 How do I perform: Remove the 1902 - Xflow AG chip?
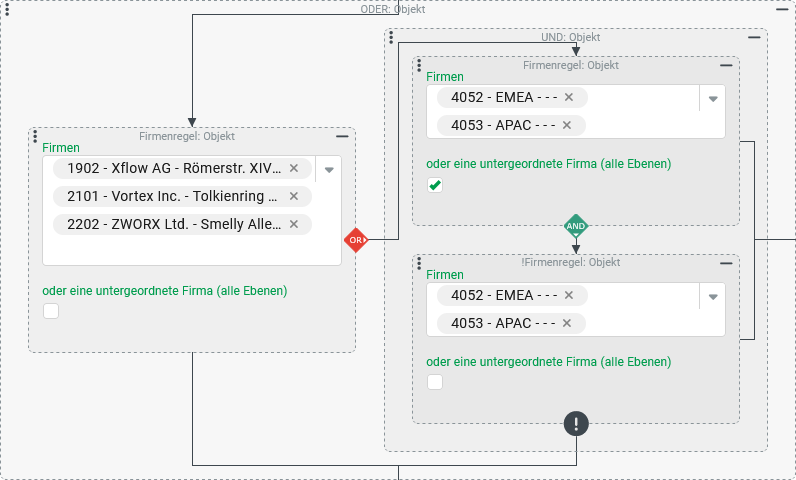pyautogui.click(x=294, y=169)
